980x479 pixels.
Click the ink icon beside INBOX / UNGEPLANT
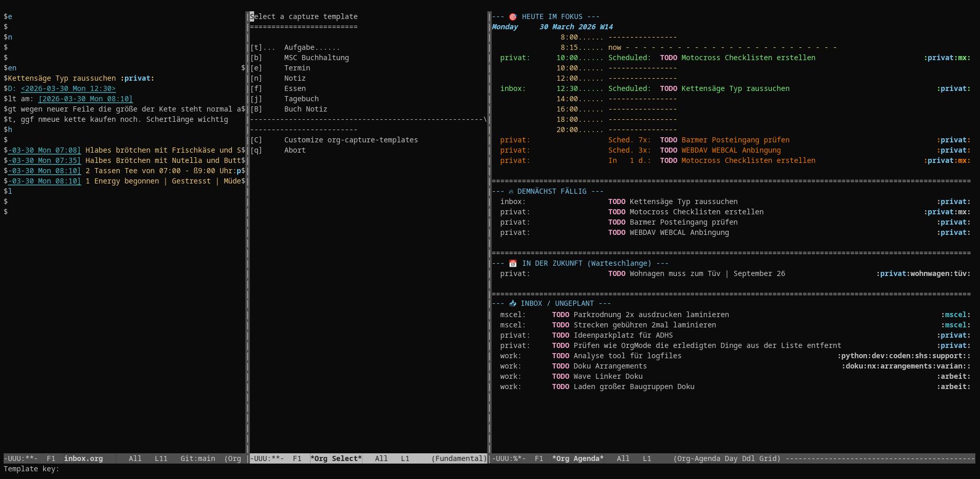click(x=513, y=303)
